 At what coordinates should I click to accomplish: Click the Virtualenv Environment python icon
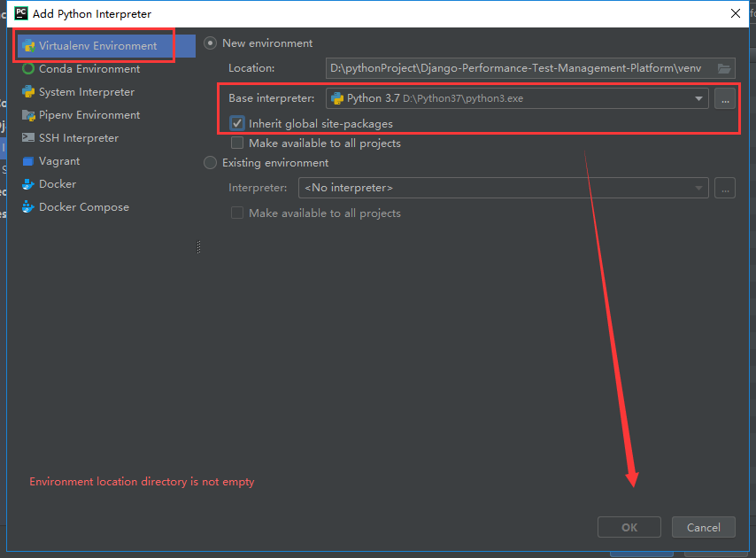28,46
